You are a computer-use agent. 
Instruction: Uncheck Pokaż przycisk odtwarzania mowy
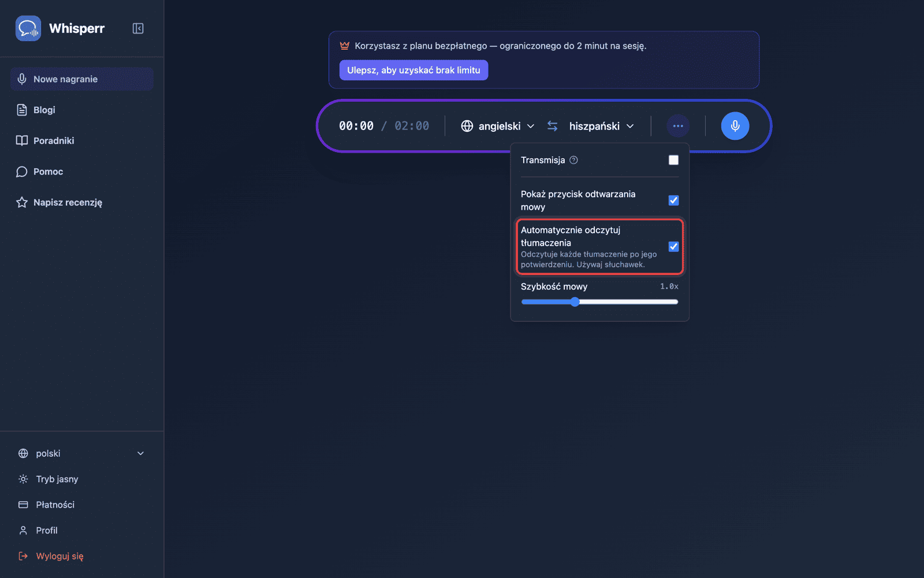[673, 201]
